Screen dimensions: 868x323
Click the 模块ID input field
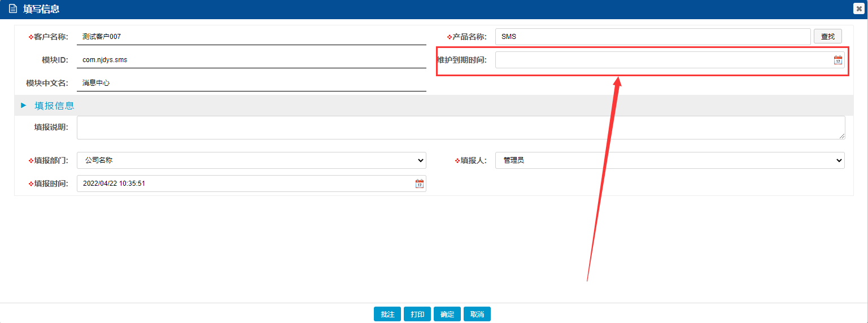tap(251, 60)
